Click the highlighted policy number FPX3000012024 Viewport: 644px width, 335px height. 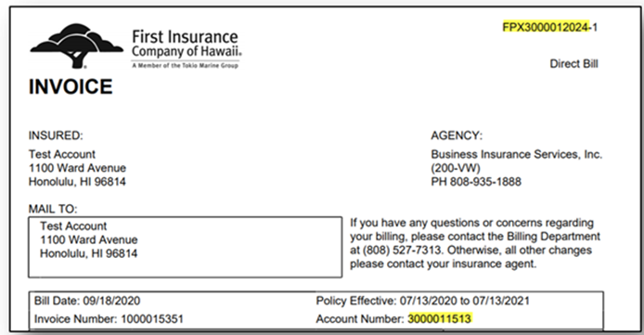coord(547,27)
